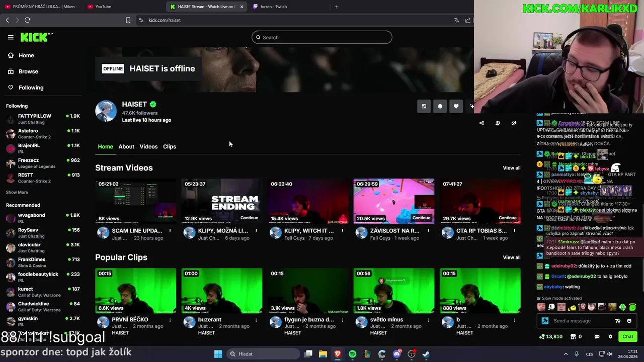Screen dimensions: 644x362
Task: Click the green Chat send button
Action: tap(628, 336)
